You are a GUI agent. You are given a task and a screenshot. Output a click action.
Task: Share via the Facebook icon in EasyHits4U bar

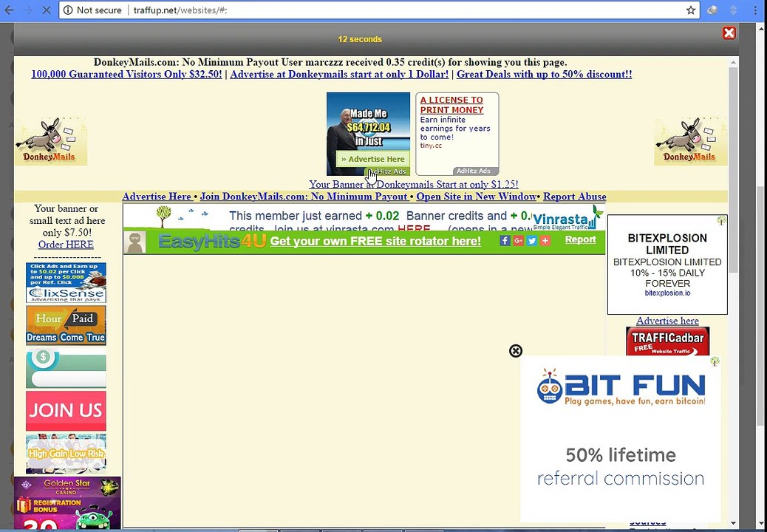pos(505,241)
